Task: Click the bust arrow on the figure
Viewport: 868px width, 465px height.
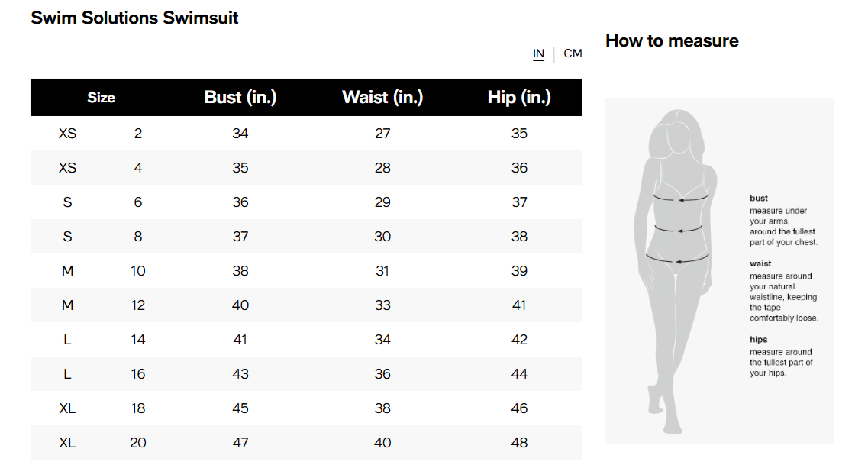Action: [682, 199]
